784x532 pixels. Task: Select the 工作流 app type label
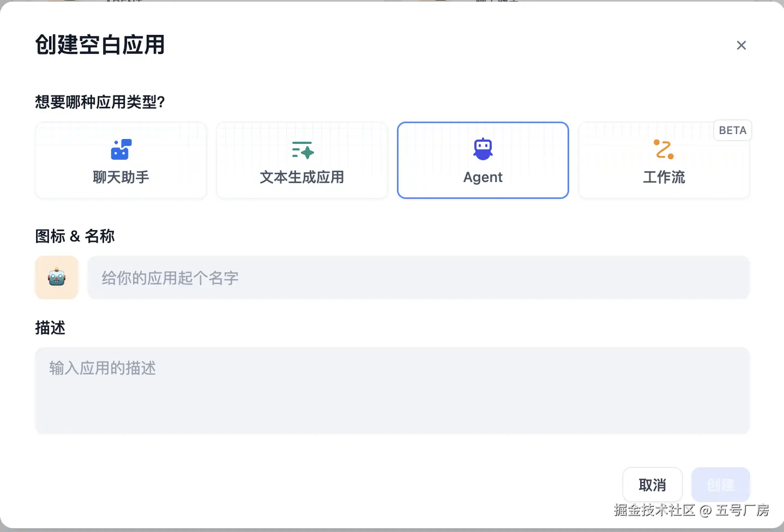(x=664, y=177)
